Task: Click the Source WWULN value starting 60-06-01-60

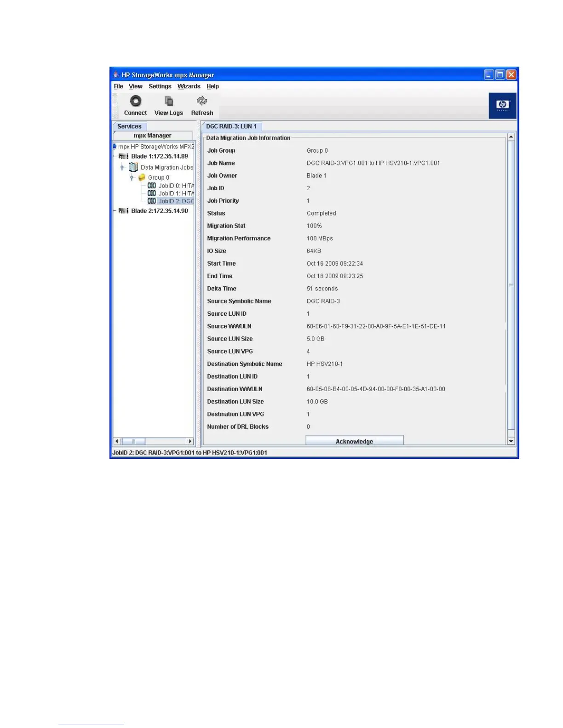Action: coord(376,326)
